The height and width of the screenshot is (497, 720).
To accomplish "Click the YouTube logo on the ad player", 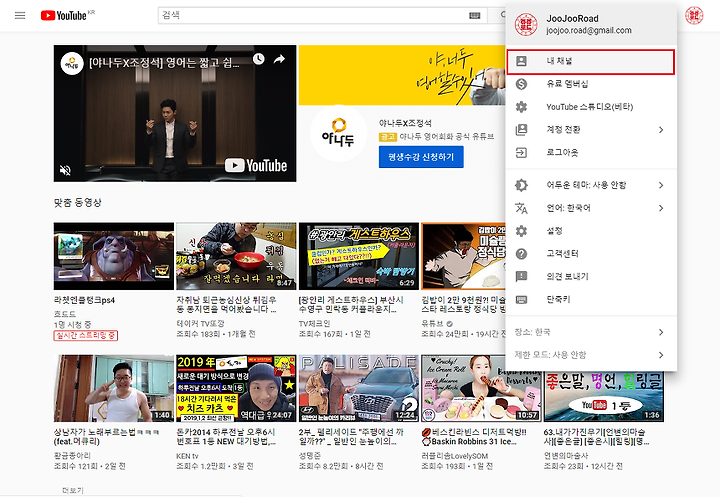I will (x=256, y=165).
